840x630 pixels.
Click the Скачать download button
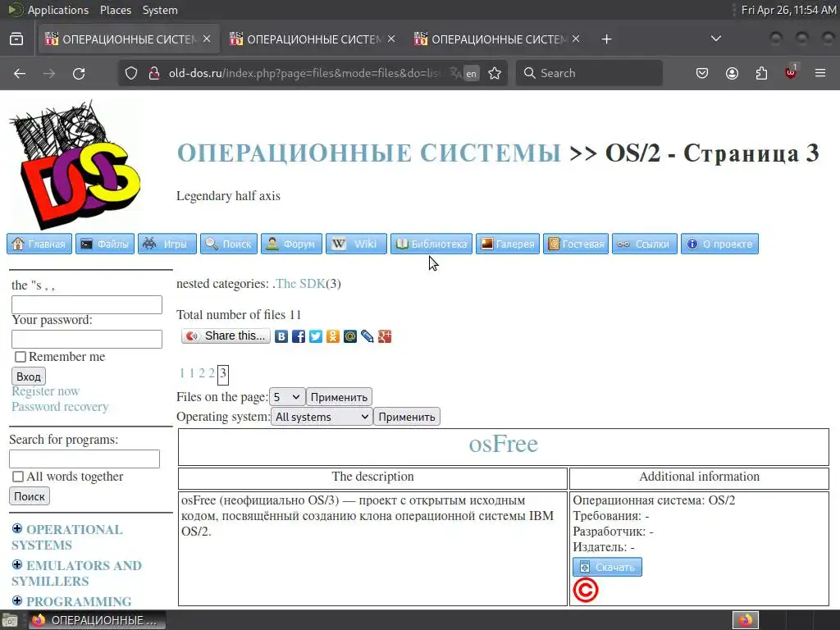coord(608,567)
